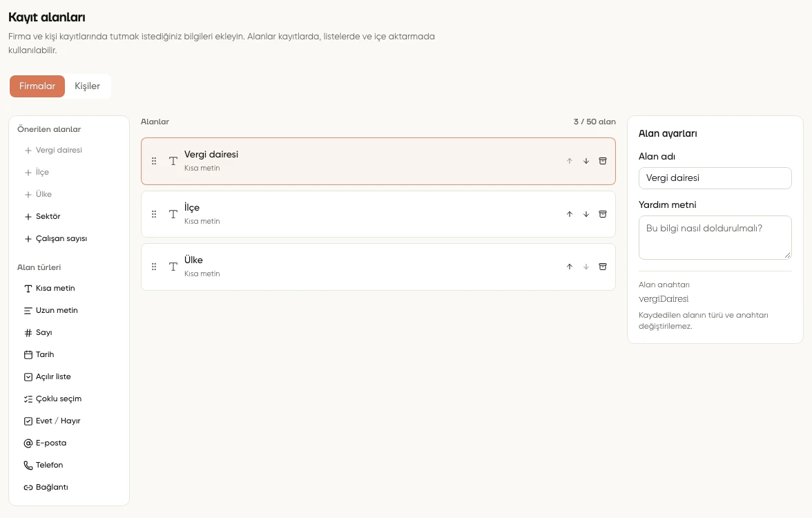Image resolution: width=812 pixels, height=518 pixels.
Task: Click drag handle of Vergi dairesi row
Action: pos(154,161)
